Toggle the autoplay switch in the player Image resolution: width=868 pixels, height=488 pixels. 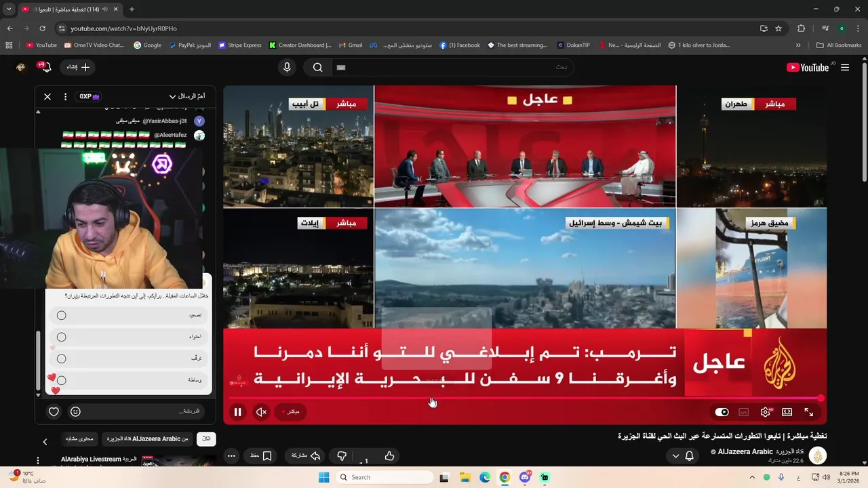click(x=722, y=411)
